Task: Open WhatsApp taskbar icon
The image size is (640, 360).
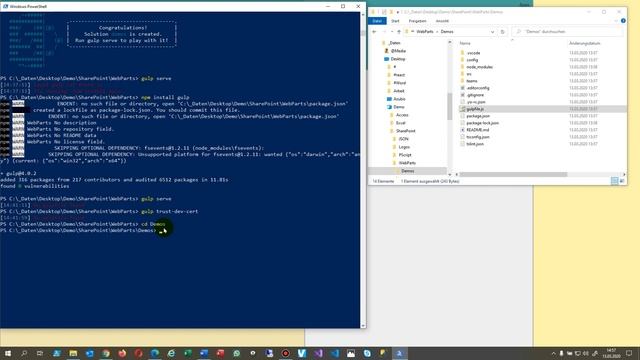Action: coord(236,353)
